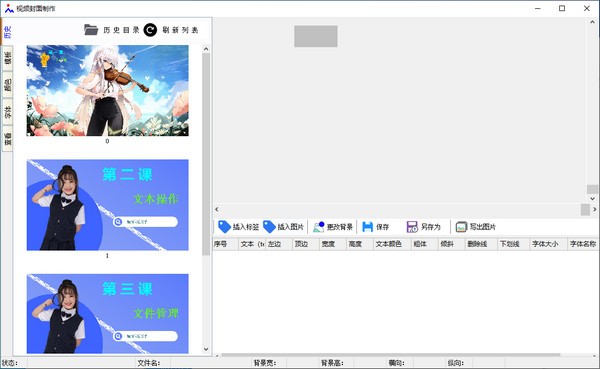
Task: Select the 第二课 文本操作 cover thumbnail
Action: (108, 205)
